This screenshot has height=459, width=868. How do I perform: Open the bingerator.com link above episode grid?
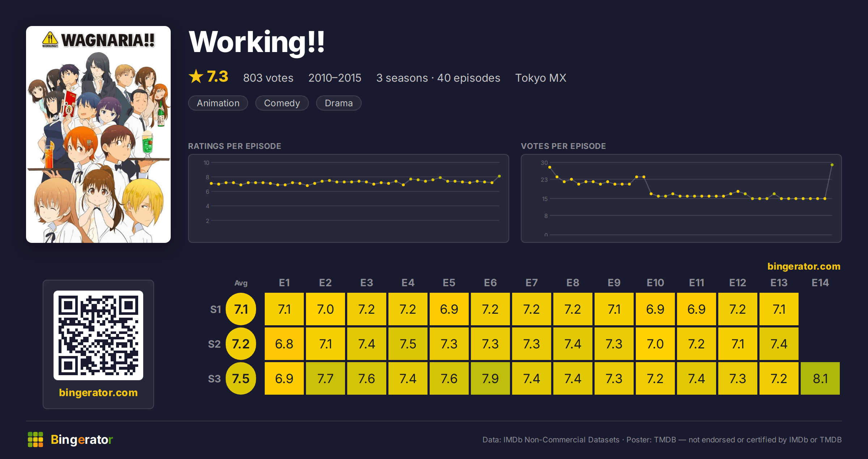pos(804,266)
